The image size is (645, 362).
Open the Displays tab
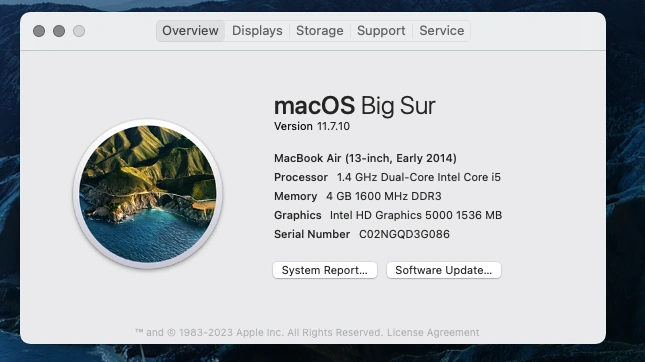(x=257, y=31)
